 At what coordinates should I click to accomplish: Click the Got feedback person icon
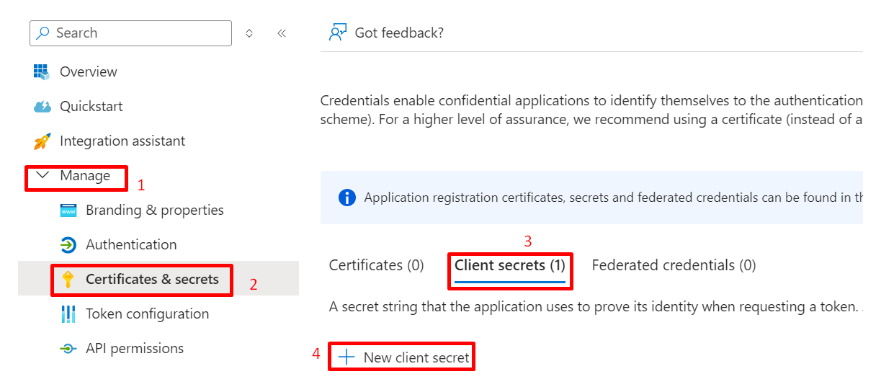(338, 32)
